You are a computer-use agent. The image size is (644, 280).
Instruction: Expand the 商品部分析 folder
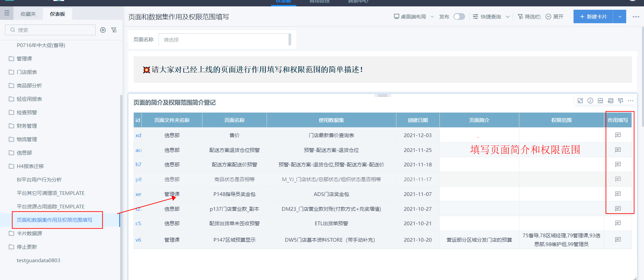[29, 85]
